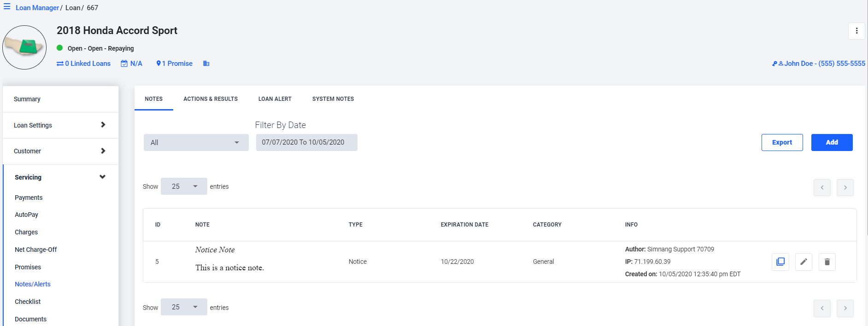This screenshot has width=868, height=326.
Task: Go to previous page using bottom arrow
Action: tap(822, 308)
